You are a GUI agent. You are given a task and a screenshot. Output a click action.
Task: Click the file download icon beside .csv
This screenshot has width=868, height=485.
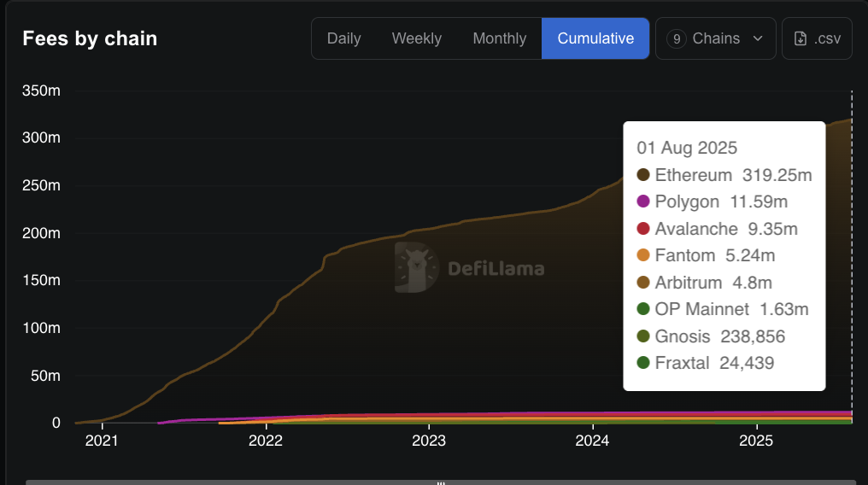[800, 38]
